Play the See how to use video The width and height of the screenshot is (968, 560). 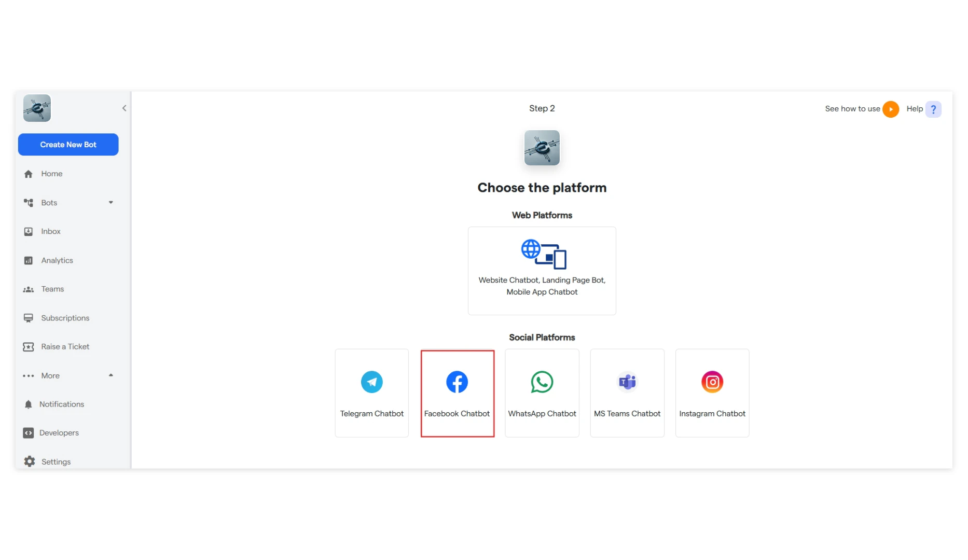coord(891,109)
